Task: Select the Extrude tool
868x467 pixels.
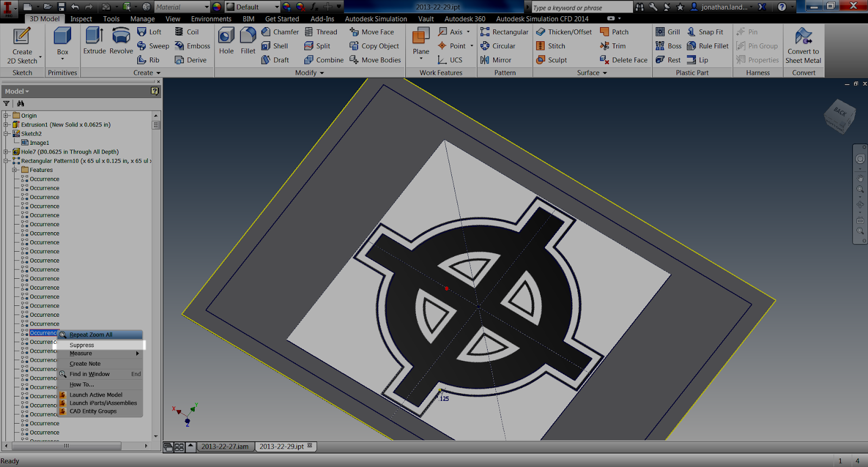Action: click(x=94, y=41)
